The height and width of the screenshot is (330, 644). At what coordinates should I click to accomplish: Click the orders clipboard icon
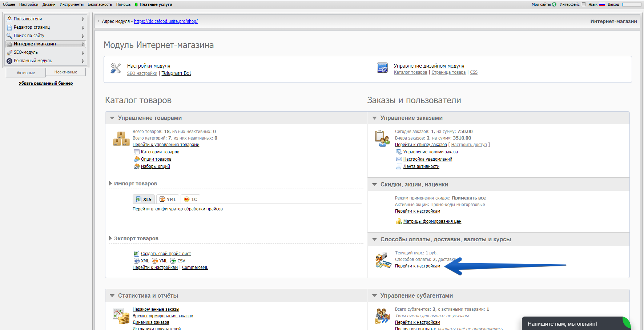382,138
